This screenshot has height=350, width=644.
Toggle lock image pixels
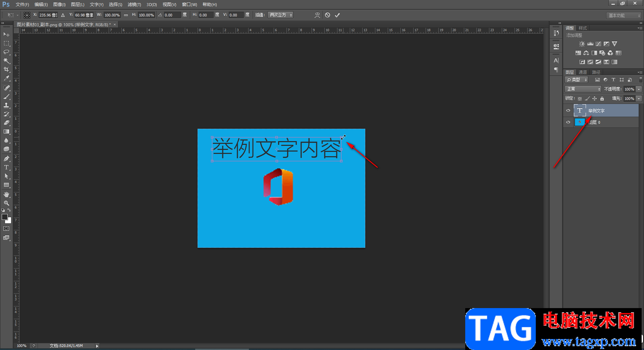(587, 99)
